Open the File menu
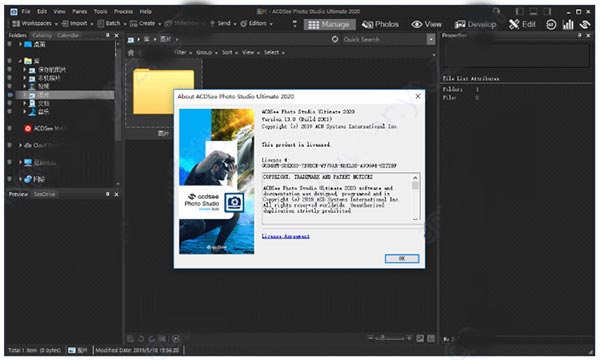This screenshot has width=600, height=360. (26, 11)
